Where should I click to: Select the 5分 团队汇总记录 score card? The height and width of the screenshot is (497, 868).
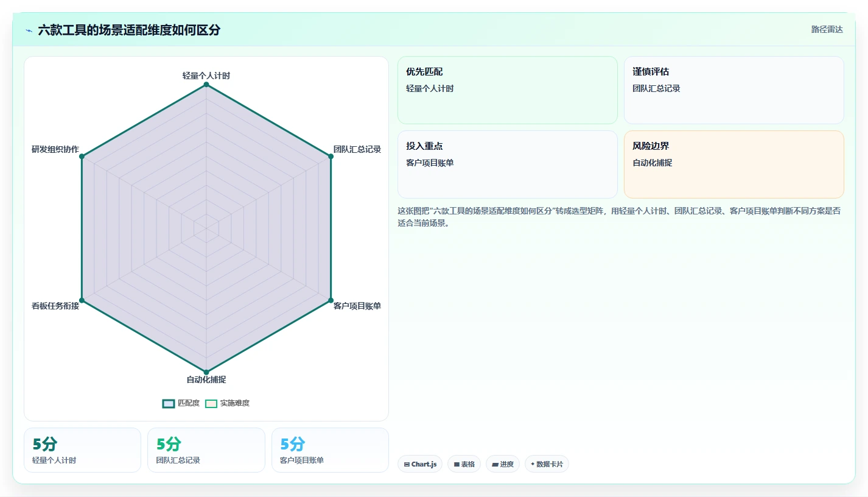pos(206,450)
